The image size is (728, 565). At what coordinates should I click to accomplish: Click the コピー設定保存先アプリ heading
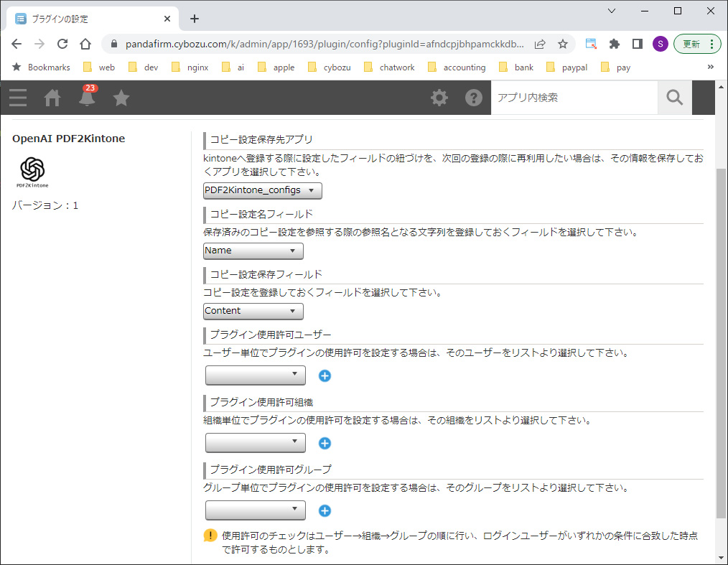[x=261, y=139]
